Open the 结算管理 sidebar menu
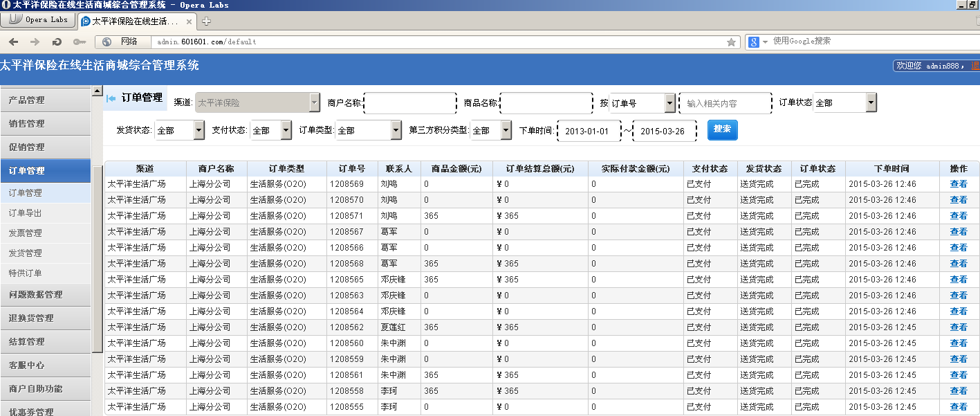Screen dimensions: 980x416 click(45, 341)
